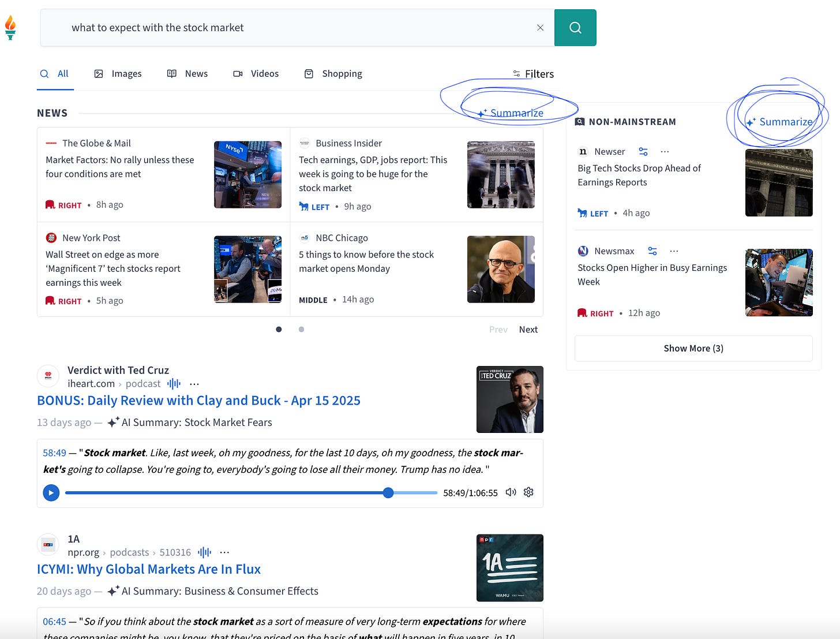Click the NPR favicon for the 1A result
Screen dimensions: 840x639
(x=48, y=544)
